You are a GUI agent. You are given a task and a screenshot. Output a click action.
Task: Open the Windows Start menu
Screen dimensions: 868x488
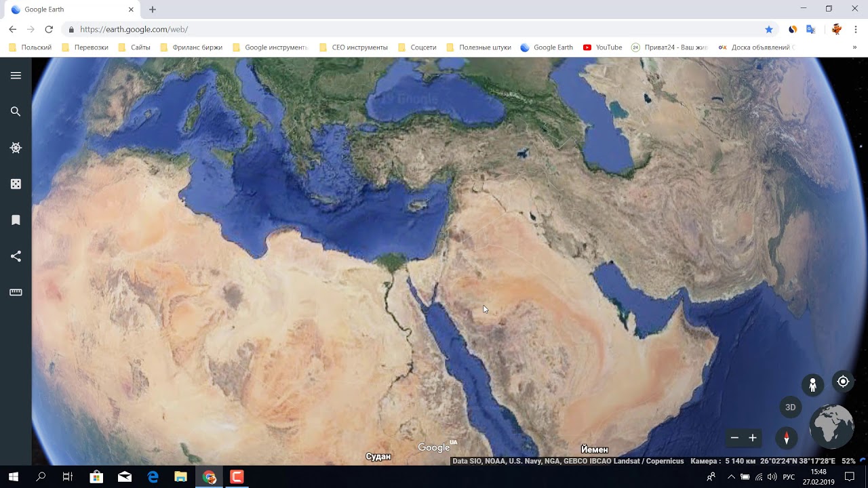point(13,477)
